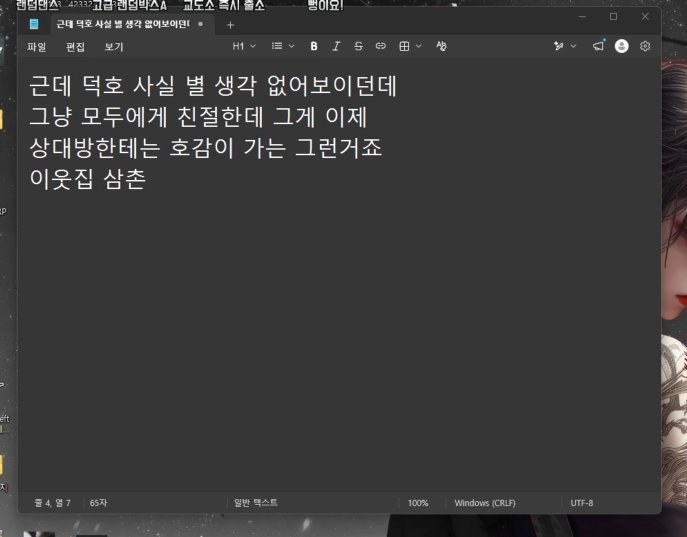
Task: Expand the H1 heading dropdown arrow
Action: [253, 46]
